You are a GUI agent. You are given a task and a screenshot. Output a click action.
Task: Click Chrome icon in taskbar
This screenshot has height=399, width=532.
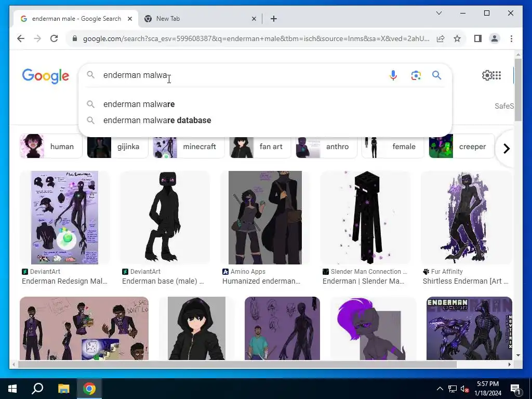pos(89,389)
